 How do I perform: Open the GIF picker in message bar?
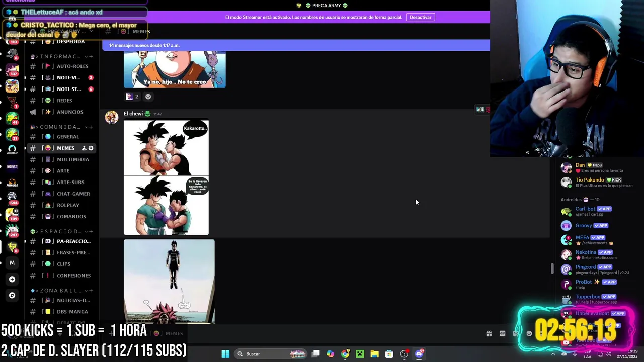pos(502,333)
